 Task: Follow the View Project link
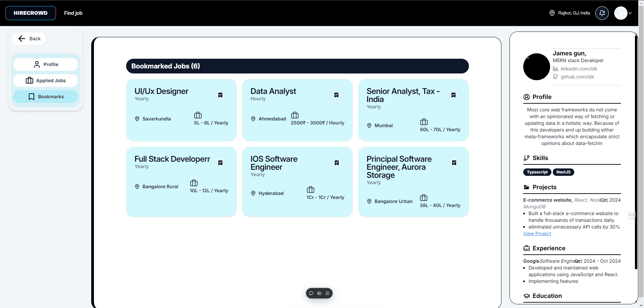click(537, 234)
